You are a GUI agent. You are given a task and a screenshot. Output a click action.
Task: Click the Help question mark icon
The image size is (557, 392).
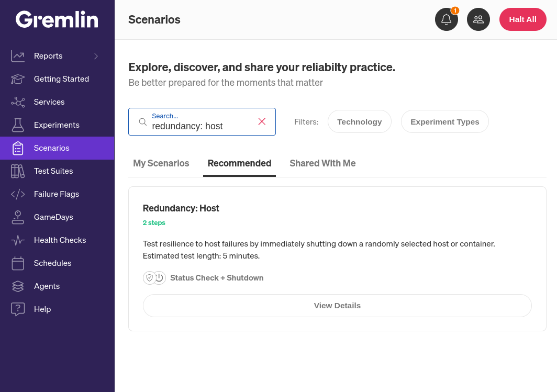18,309
